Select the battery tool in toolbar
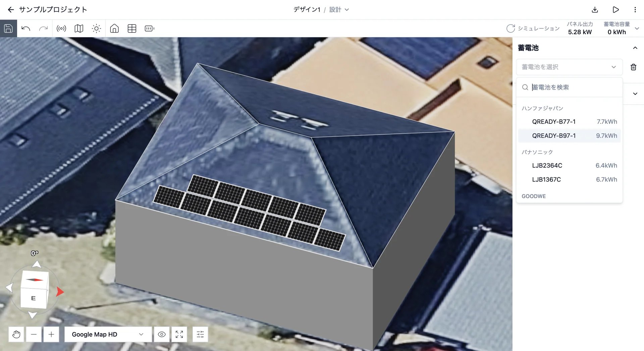The height and width of the screenshot is (351, 644). (149, 28)
